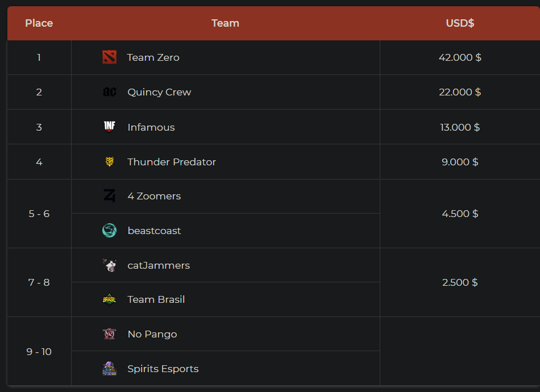Viewport: 540px width, 392px height.
Task: Click the Spirits Esports logo
Action: click(x=110, y=369)
